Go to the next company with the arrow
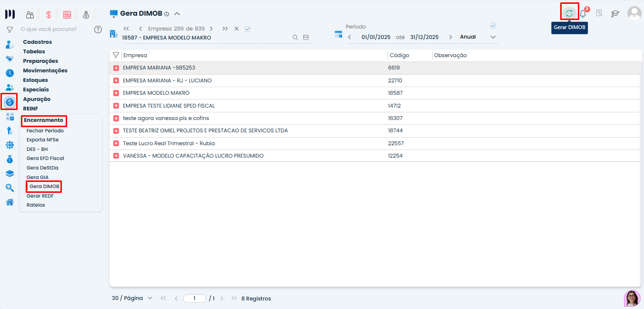This screenshot has width=644, height=309. [211, 29]
